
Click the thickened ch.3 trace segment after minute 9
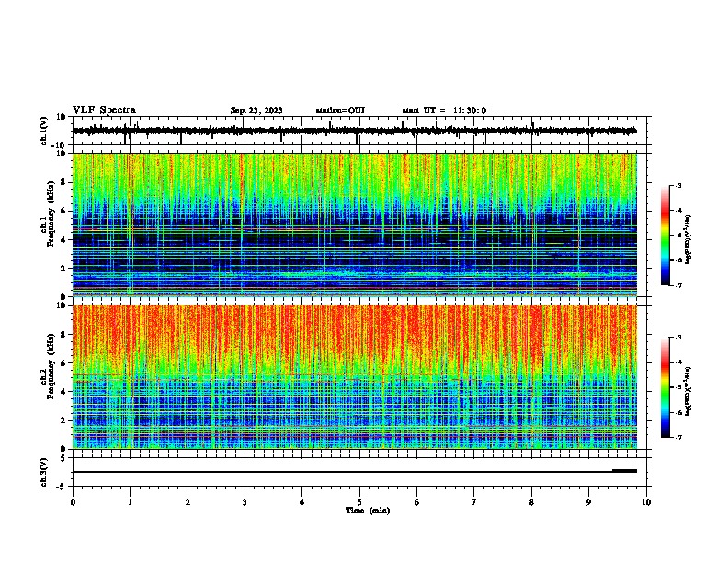[624, 471]
